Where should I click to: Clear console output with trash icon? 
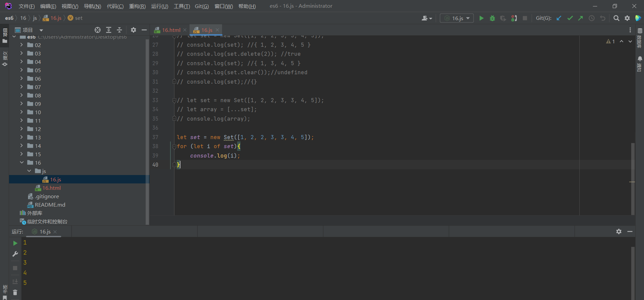pos(15,293)
